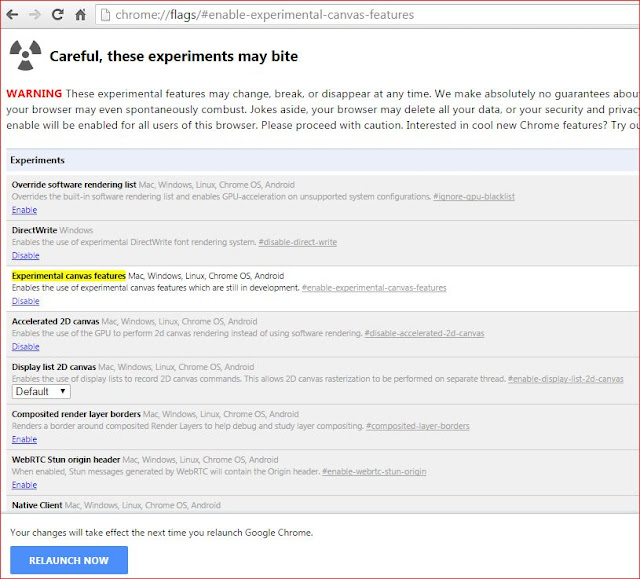Disable the DirectWrite experiment
This screenshot has width=640, height=579.
(25, 255)
